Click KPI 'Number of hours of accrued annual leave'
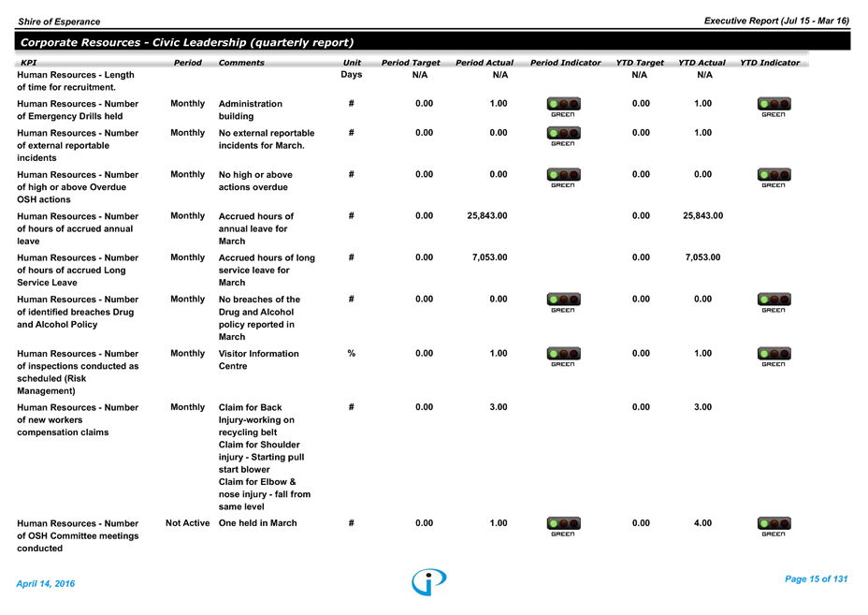Image resolution: width=868 pixels, height=615 pixels. (x=78, y=228)
